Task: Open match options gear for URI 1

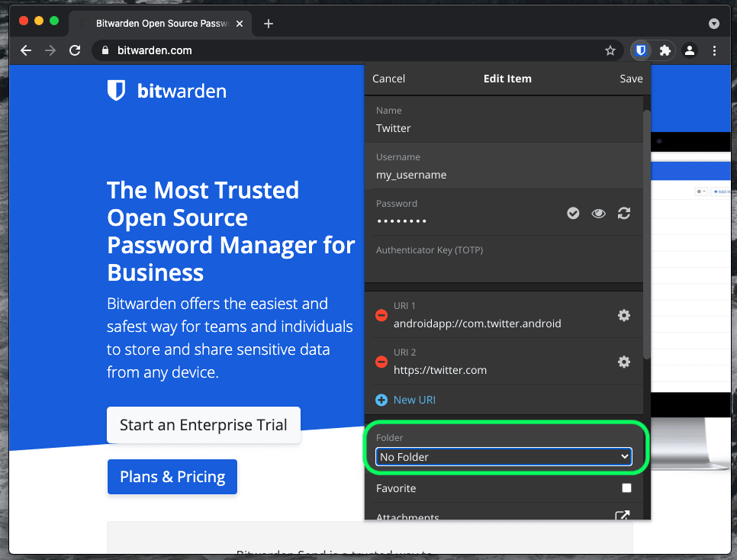Action: (x=624, y=315)
